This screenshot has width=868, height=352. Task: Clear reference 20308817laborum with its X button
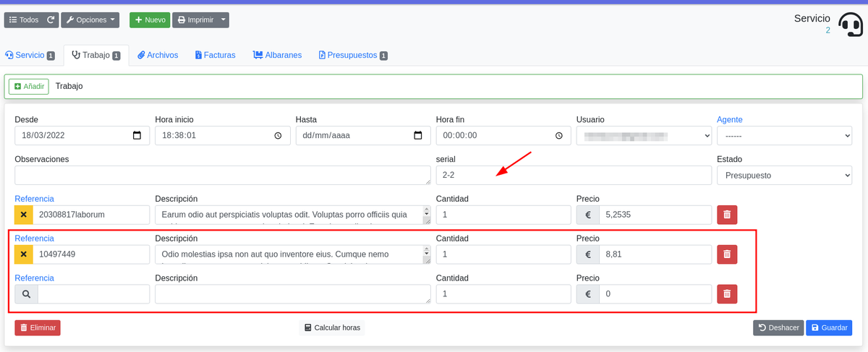click(x=24, y=215)
